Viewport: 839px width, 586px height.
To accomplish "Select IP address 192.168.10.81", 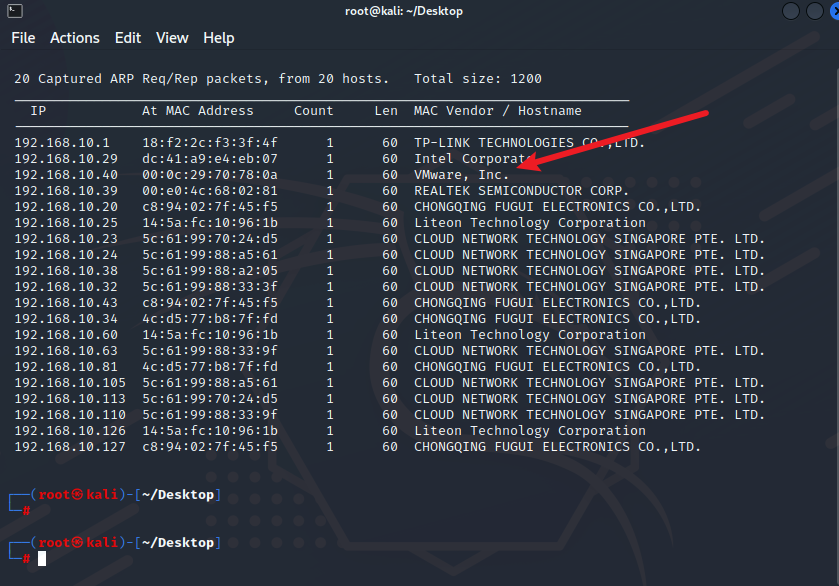I will click(x=66, y=367).
